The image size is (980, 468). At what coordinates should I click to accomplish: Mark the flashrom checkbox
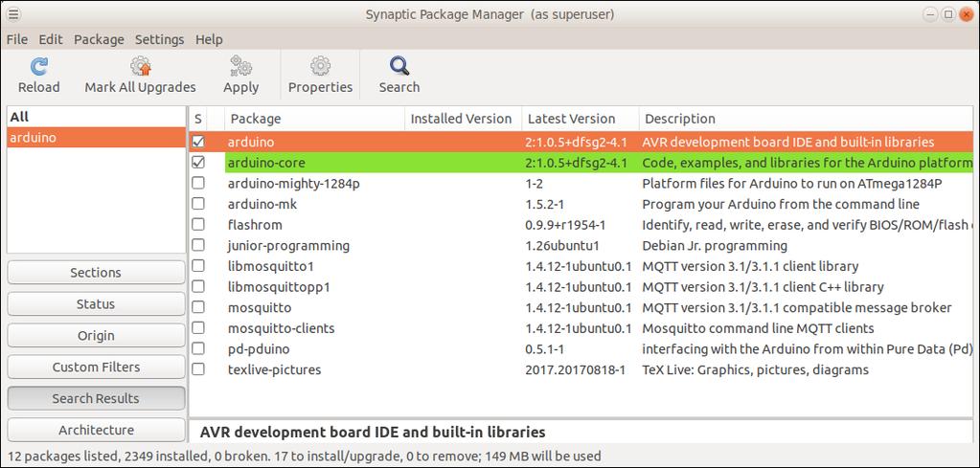pos(198,225)
